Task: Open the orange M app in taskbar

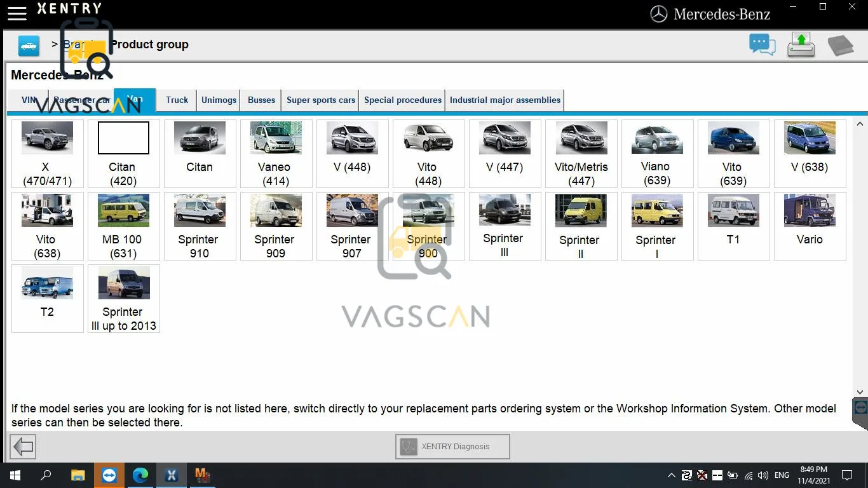Action: 202,475
